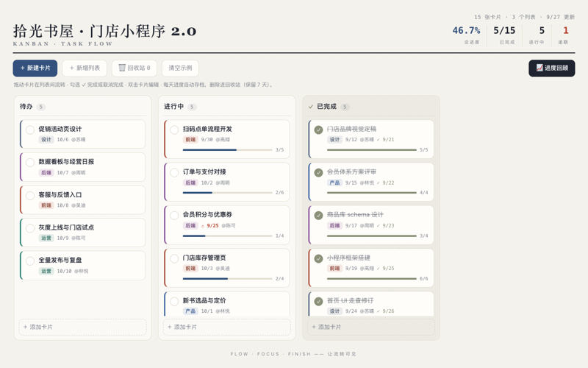Click progress bar of 门店库存管理页

(x=227, y=279)
